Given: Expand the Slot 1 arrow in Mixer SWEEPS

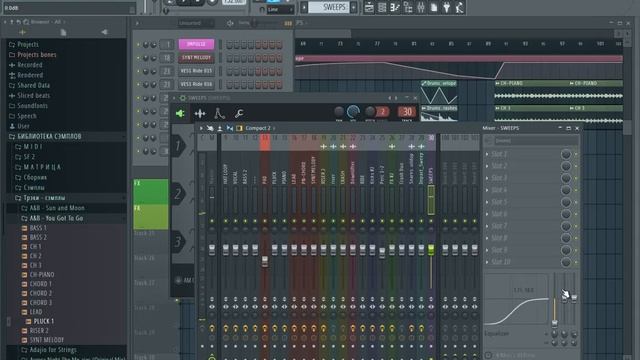Looking at the screenshot, I should click(x=487, y=154).
